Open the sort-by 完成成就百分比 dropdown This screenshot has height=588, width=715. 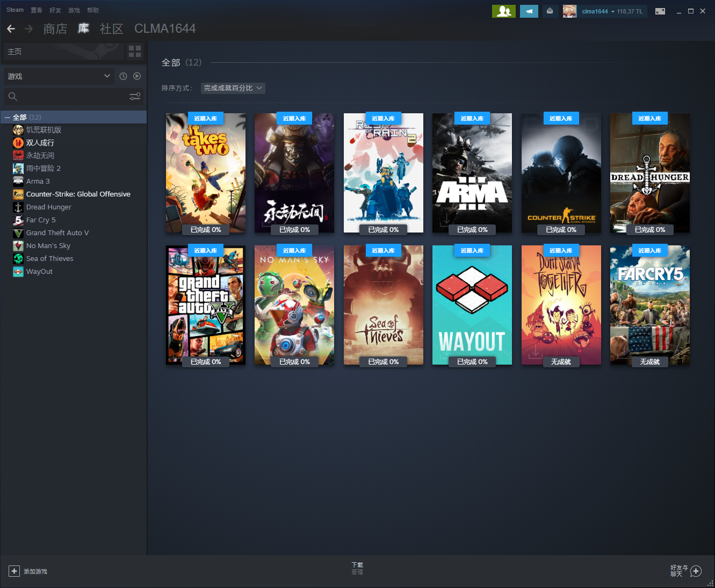[233, 88]
